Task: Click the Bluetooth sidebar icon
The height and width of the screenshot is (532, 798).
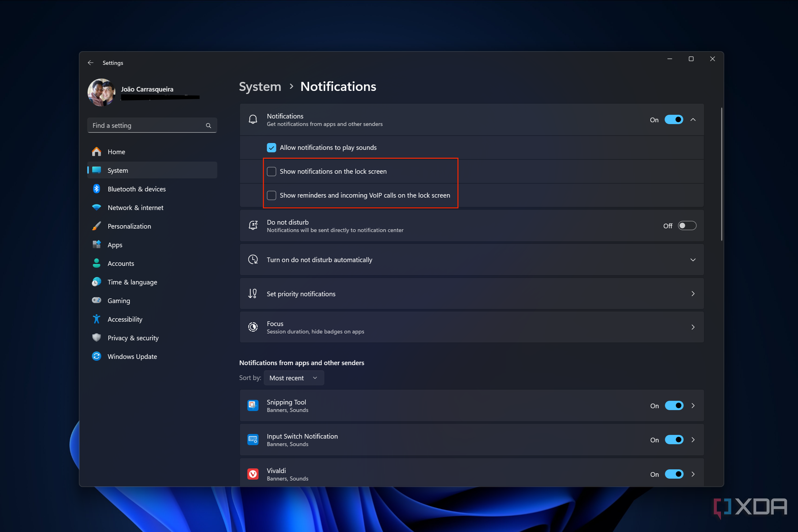Action: (x=96, y=189)
